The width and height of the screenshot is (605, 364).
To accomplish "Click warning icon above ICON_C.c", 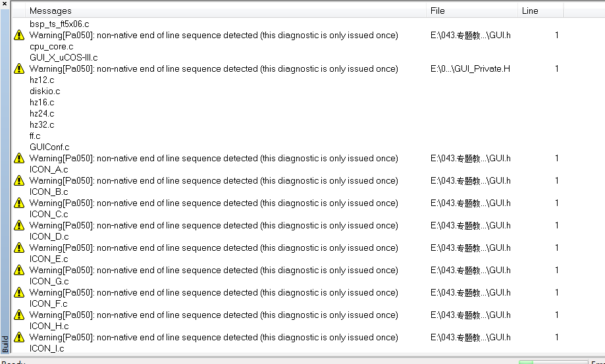I will (19, 203).
